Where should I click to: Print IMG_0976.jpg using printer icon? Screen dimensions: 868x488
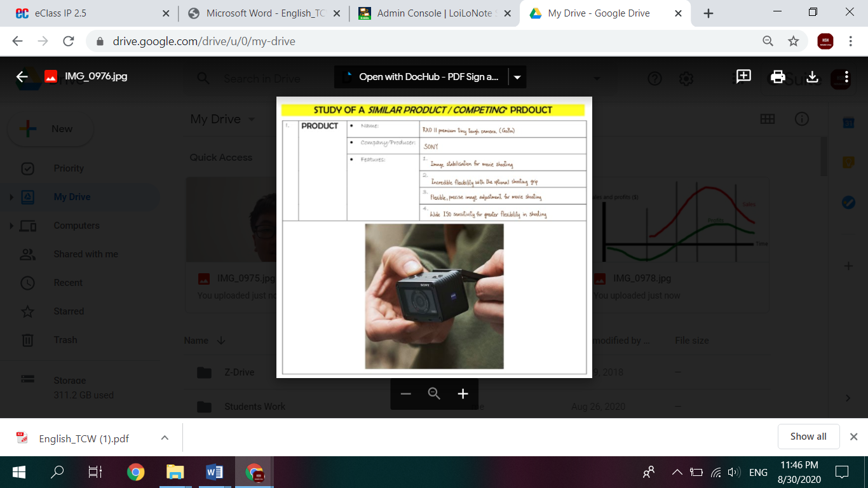pos(778,77)
